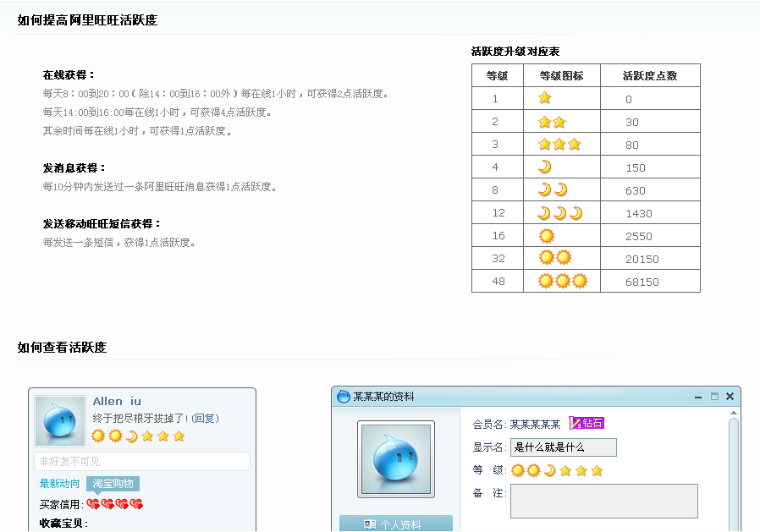Click the purple 钻石 diamond badge
The width and height of the screenshot is (760, 532).
587,423
